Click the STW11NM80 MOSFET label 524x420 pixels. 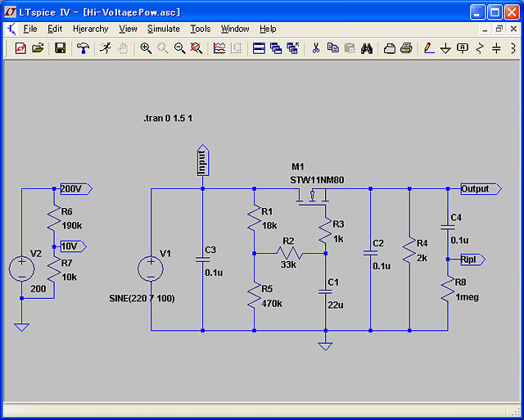(317, 180)
